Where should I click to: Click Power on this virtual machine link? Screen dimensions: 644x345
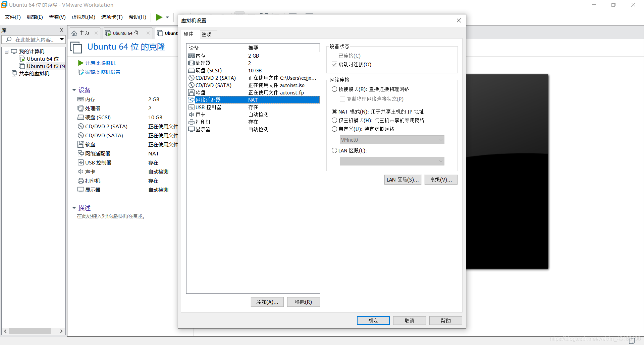tap(100, 63)
